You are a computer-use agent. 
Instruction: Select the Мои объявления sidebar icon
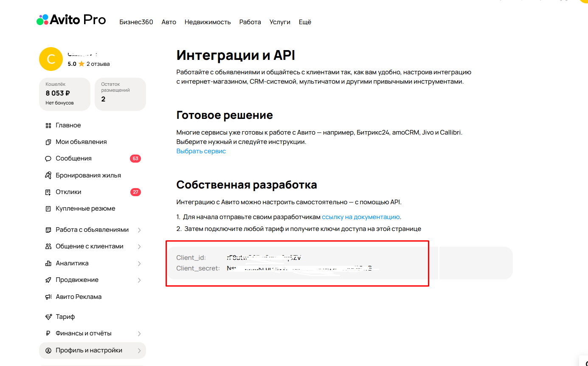[x=48, y=141]
